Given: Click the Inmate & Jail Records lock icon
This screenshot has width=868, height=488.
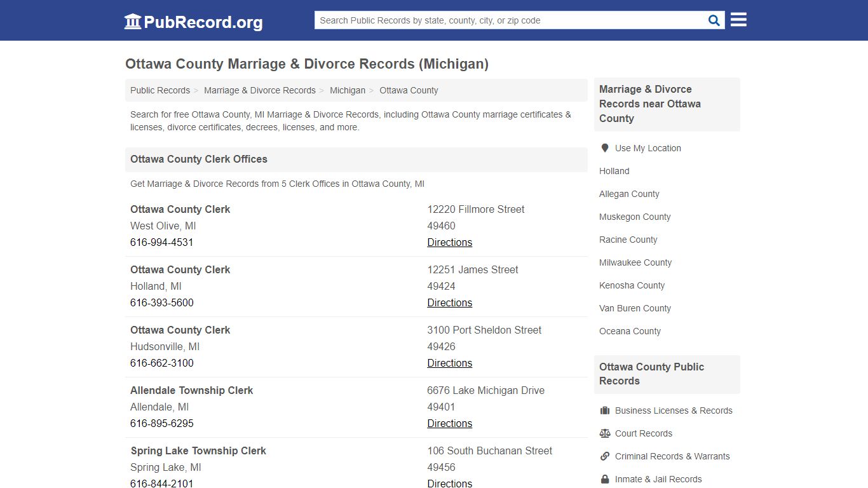Looking at the screenshot, I should tap(605, 479).
